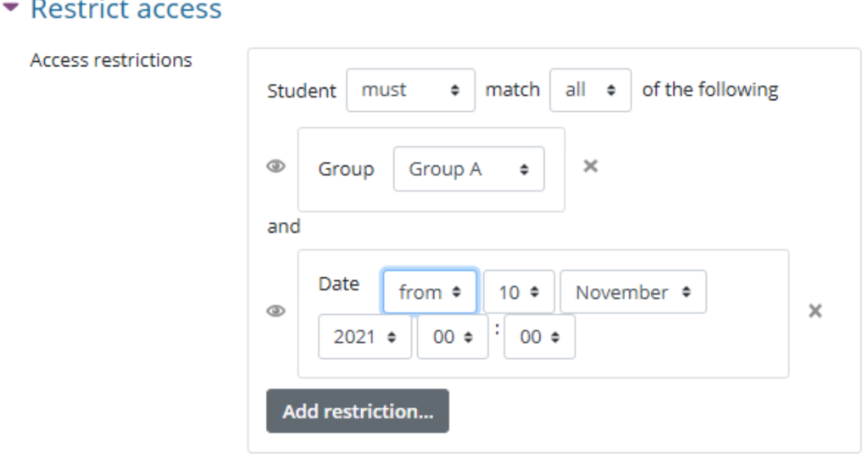Open the match all/any dropdown
Viewport: 868px width, 459px height.
pos(590,90)
